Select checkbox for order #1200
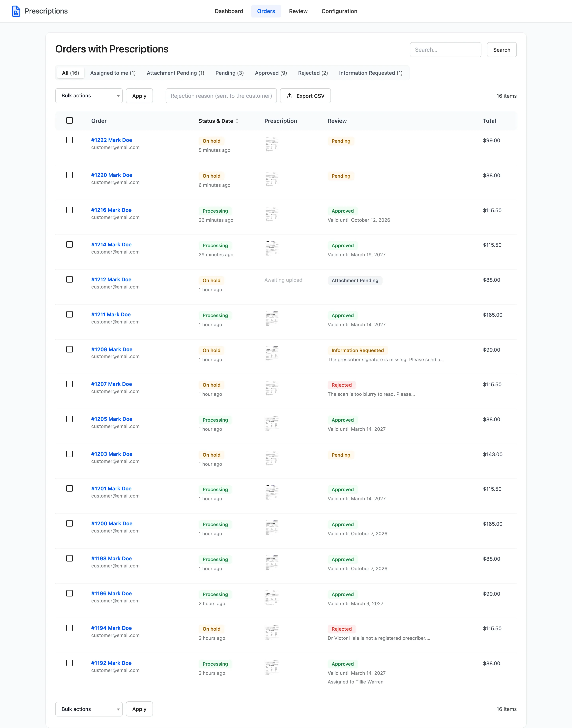 click(x=69, y=523)
